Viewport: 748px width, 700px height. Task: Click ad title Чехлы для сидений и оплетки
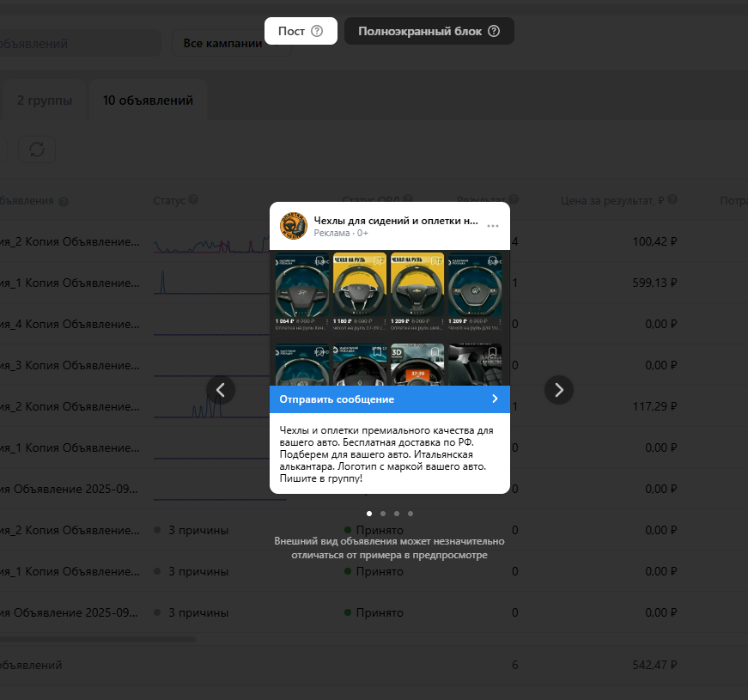click(395, 221)
